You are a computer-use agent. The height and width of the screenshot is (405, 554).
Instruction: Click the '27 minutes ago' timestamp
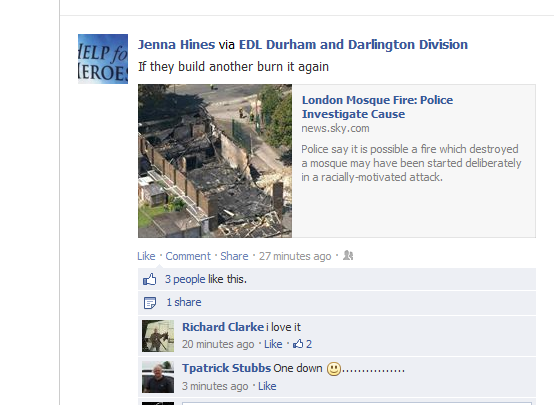pos(295,256)
